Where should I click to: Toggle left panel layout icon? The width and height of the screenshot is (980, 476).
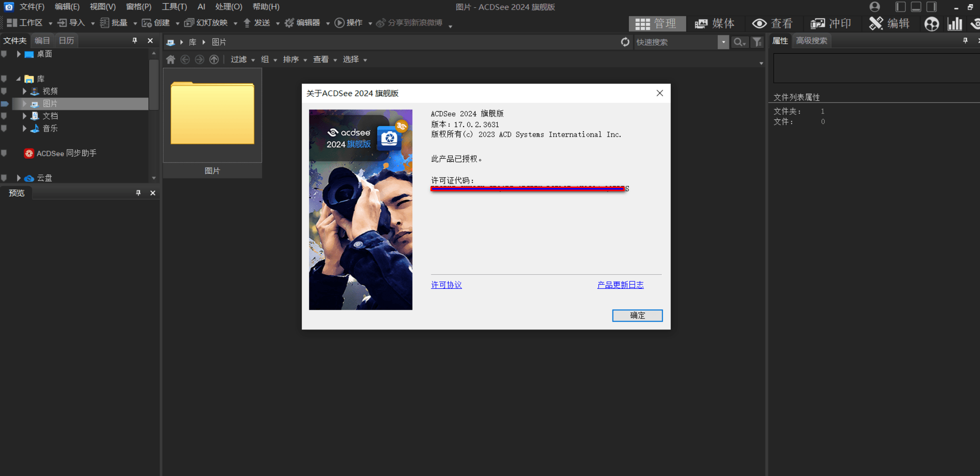coord(900,7)
